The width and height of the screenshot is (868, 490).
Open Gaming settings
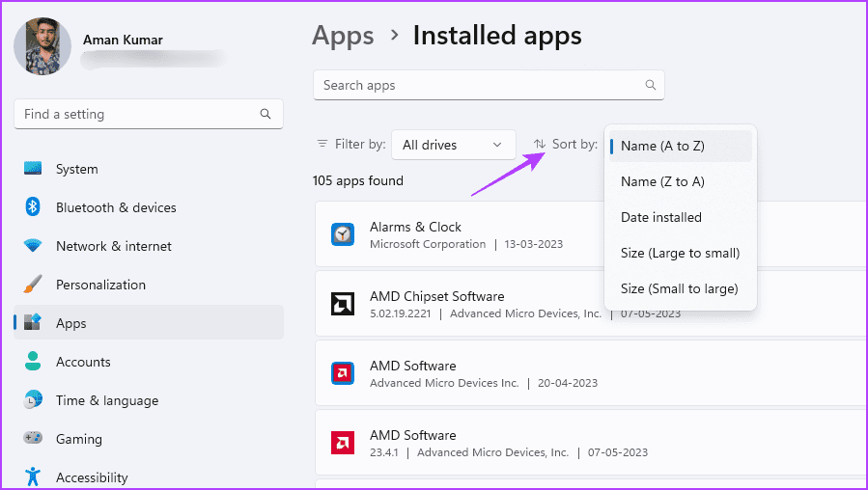tap(149, 439)
